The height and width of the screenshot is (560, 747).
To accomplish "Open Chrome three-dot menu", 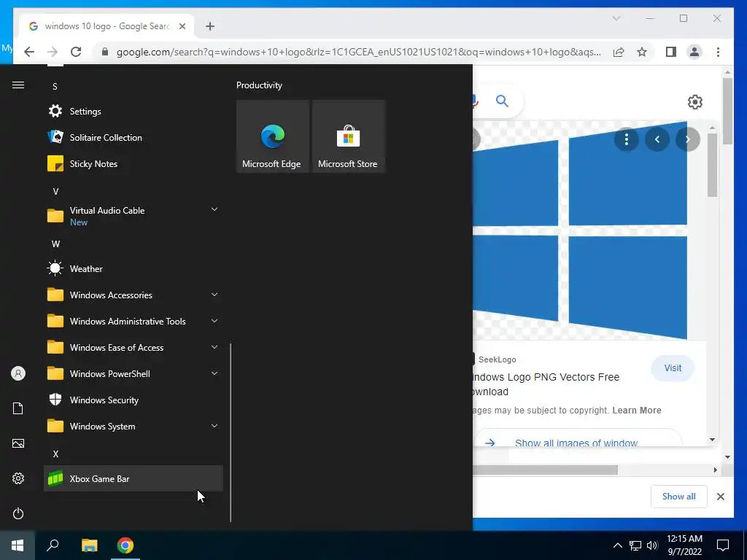I will pyautogui.click(x=718, y=52).
